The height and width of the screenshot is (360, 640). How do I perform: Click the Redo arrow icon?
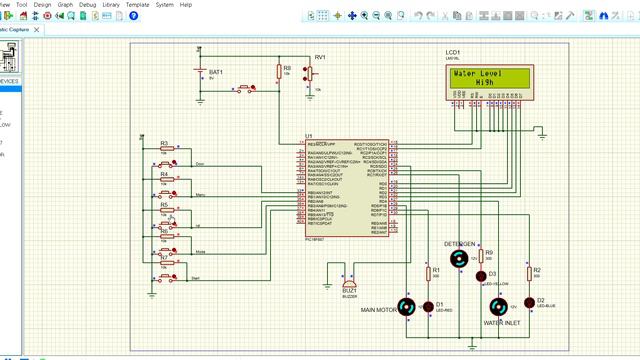(x=430, y=16)
